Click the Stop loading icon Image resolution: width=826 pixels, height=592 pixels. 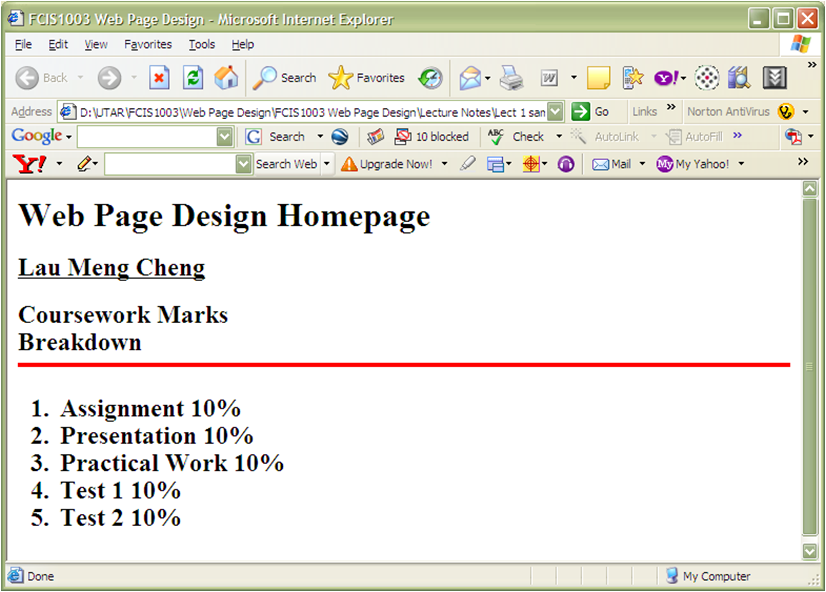point(159,78)
